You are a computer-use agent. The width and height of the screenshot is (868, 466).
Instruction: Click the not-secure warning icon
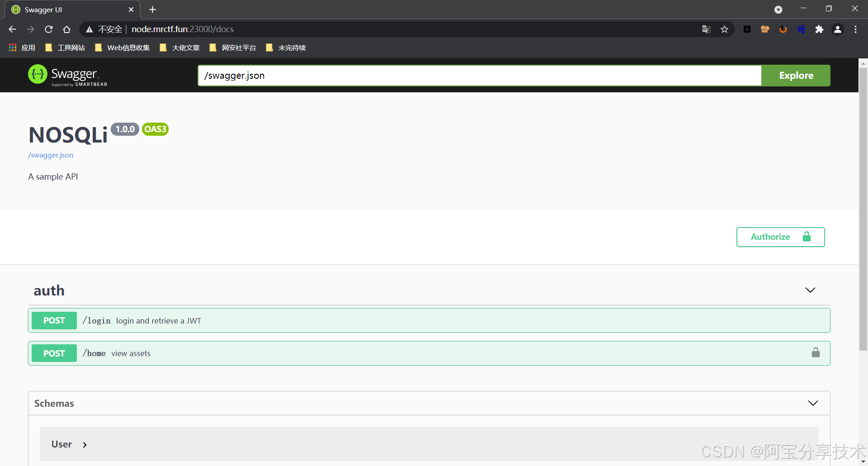90,29
